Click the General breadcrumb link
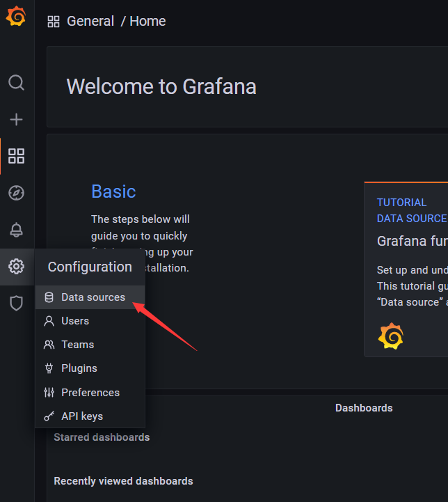 (90, 22)
